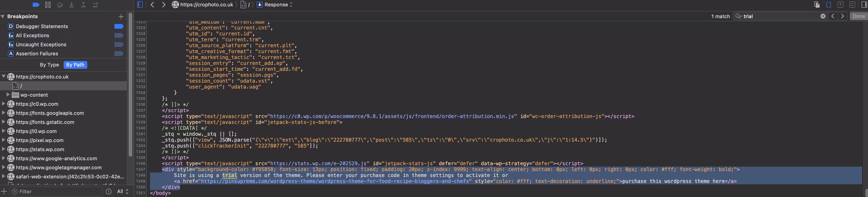Viewport: 868px width, 197px height.
Task: Expand the https://stats.wp.com origin
Action: (x=3, y=149)
